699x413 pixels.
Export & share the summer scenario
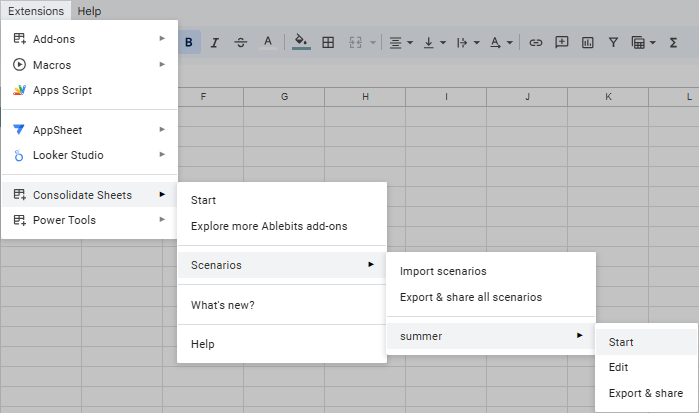click(646, 393)
